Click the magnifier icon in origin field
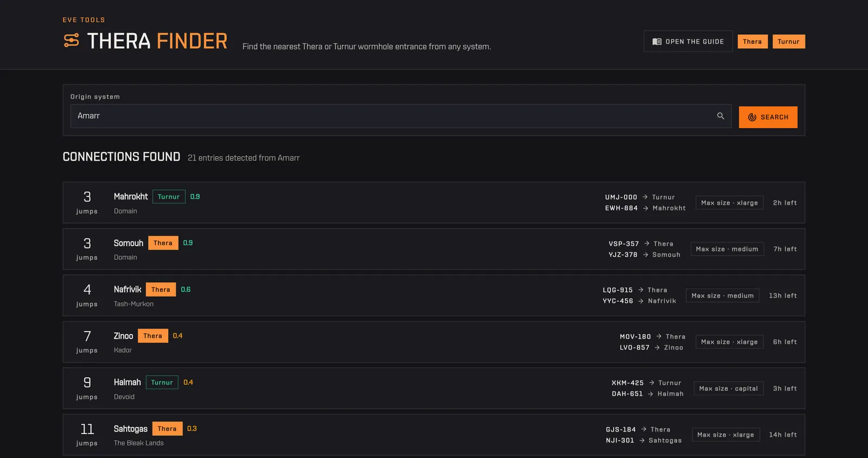This screenshot has width=868, height=458. [x=720, y=116]
